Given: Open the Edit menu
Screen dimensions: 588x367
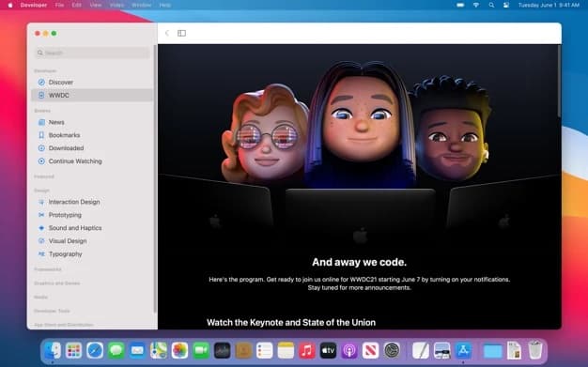Looking at the screenshot, I should click(76, 5).
